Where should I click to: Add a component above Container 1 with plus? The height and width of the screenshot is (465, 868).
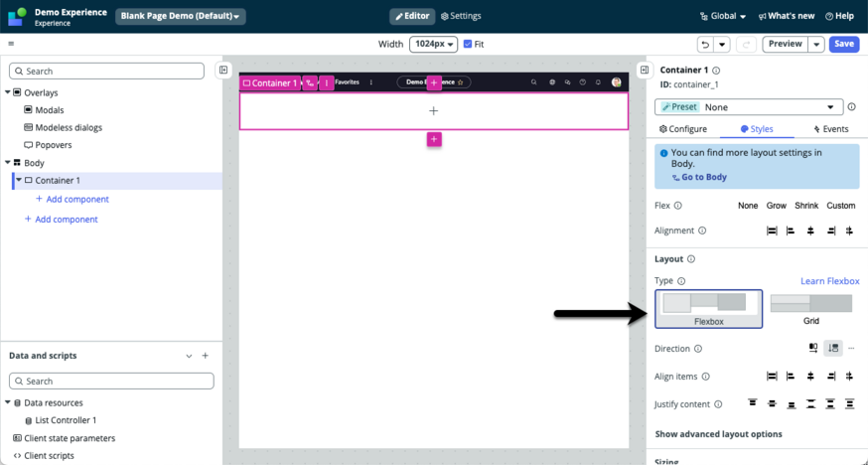coord(434,82)
